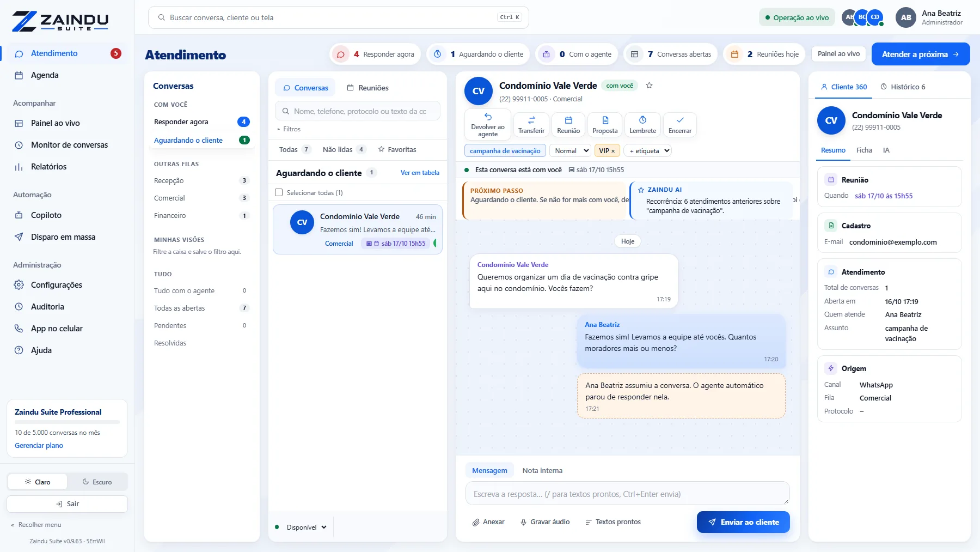980x552 pixels.
Task: Switch to the Reuniões tab
Action: [368, 88]
